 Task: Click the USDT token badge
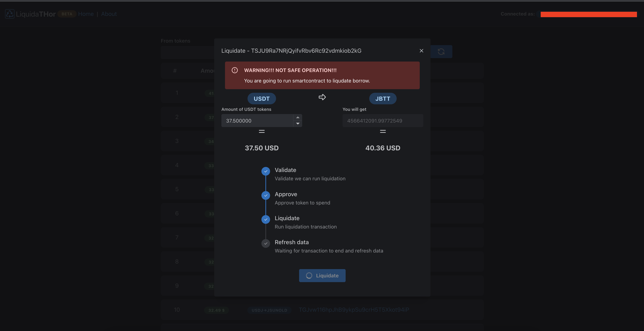tap(261, 99)
